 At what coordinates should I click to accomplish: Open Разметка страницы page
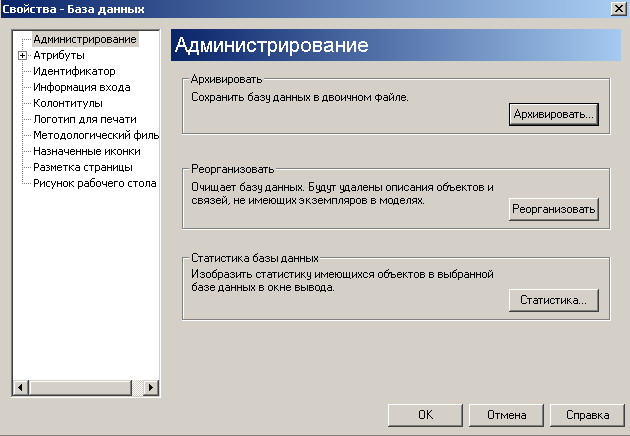83,167
